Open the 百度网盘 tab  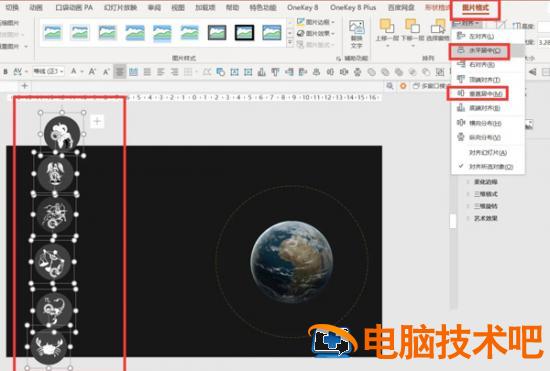coord(401,7)
